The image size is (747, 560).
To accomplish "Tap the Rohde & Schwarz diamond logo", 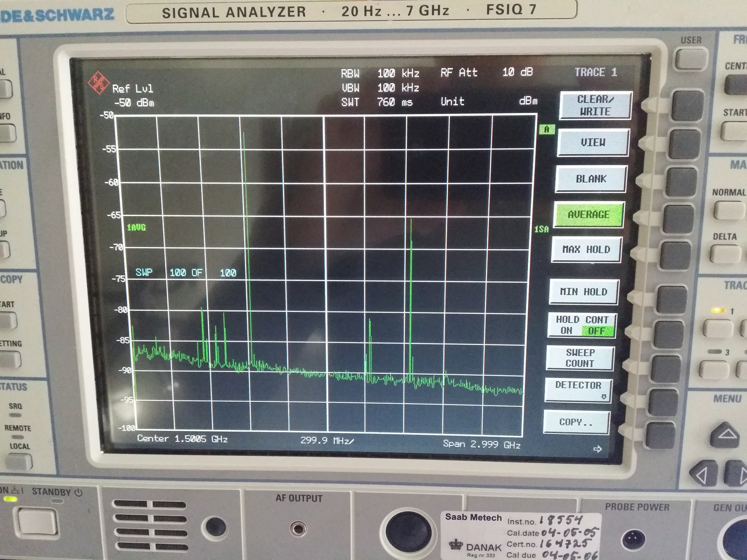I will (99, 83).
